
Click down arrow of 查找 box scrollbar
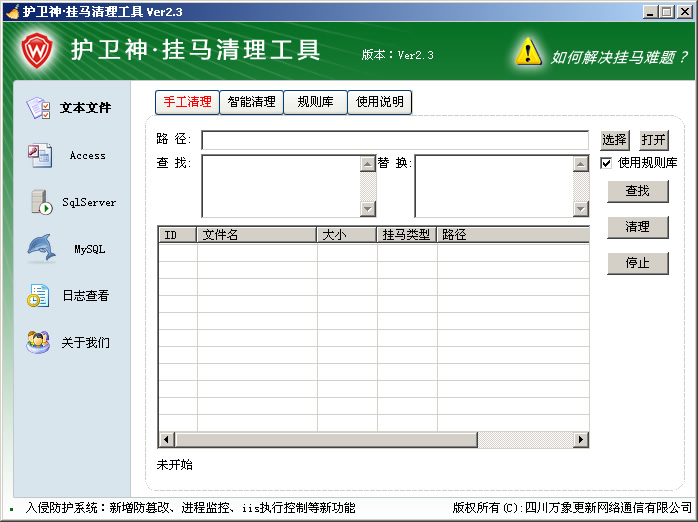(368, 208)
